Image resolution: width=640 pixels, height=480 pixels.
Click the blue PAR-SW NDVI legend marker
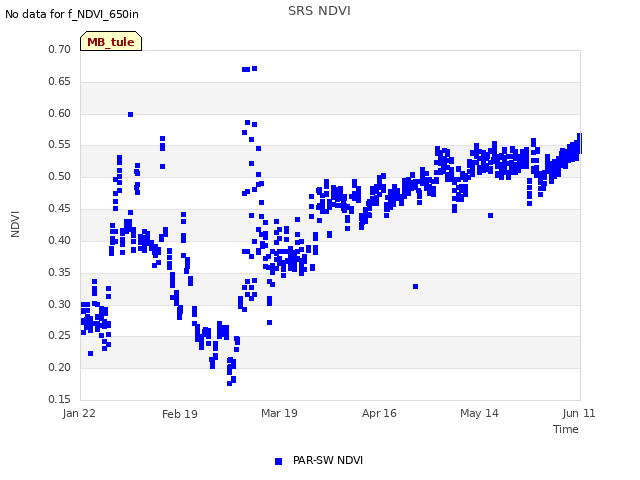(278, 461)
